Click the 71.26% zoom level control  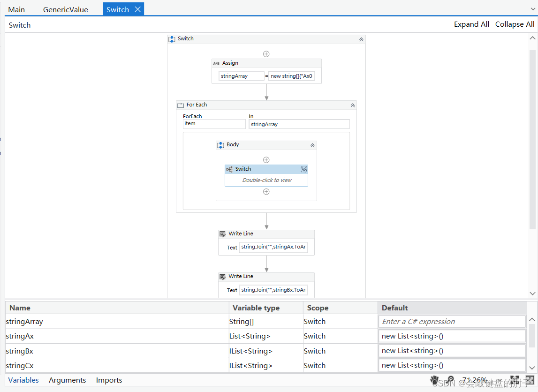click(474, 380)
